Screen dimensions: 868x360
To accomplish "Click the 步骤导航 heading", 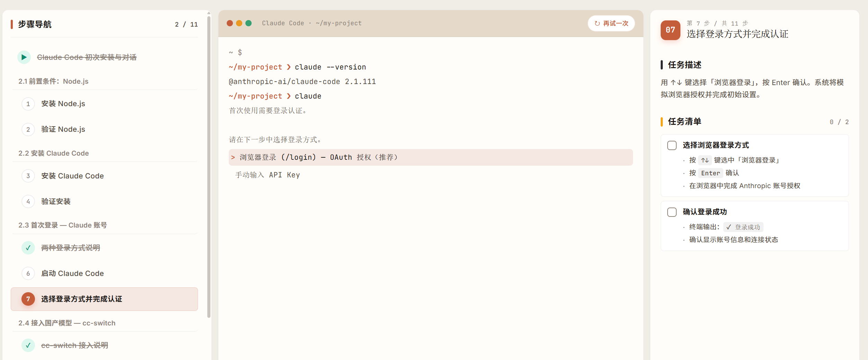I will pyautogui.click(x=35, y=24).
